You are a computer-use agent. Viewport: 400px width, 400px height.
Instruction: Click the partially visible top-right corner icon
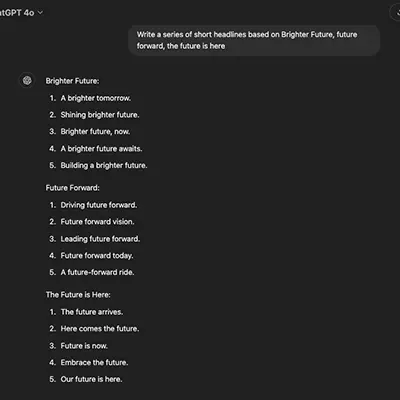(x=396, y=13)
